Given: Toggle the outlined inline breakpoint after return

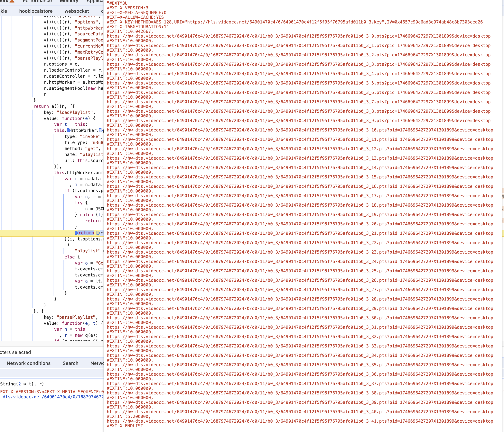Looking at the screenshot, I should (98, 233).
